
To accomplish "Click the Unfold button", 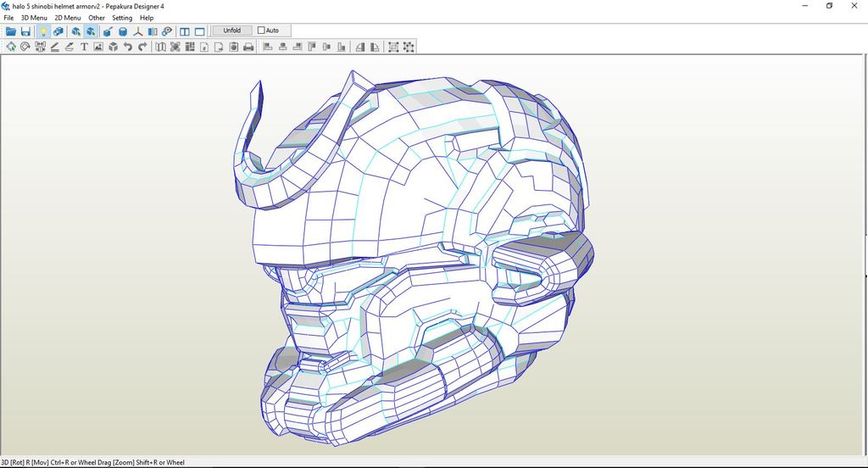I will (232, 31).
